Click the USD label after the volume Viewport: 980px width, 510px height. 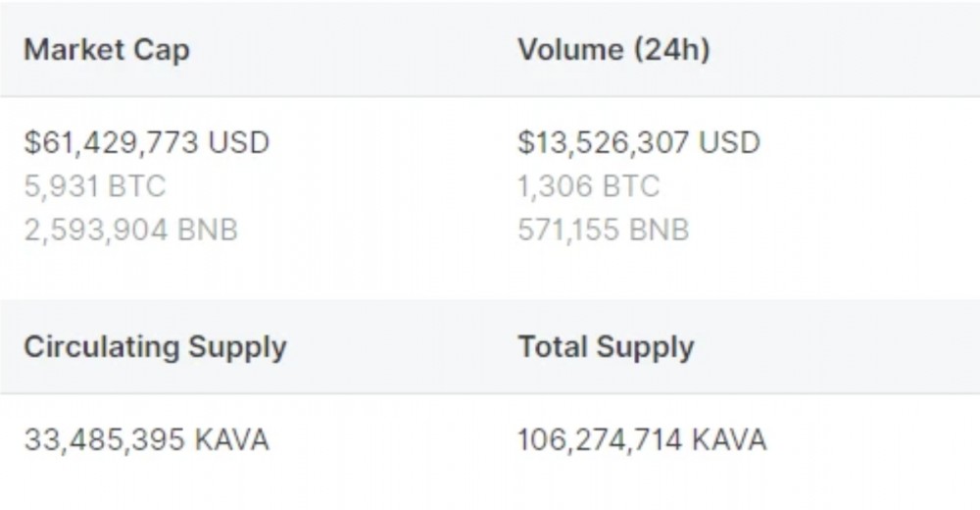click(729, 142)
